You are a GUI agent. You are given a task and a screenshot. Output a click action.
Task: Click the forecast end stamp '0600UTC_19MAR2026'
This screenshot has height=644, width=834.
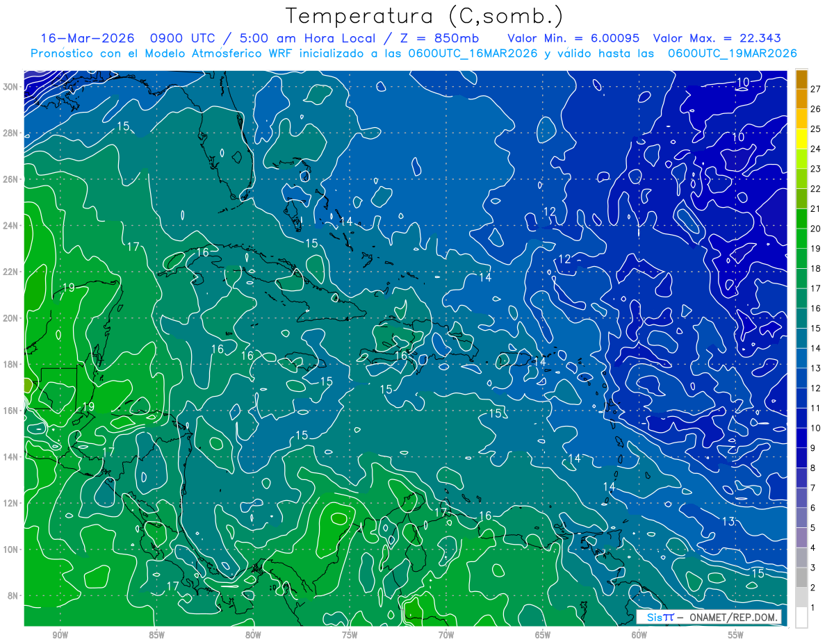pyautogui.click(x=732, y=53)
